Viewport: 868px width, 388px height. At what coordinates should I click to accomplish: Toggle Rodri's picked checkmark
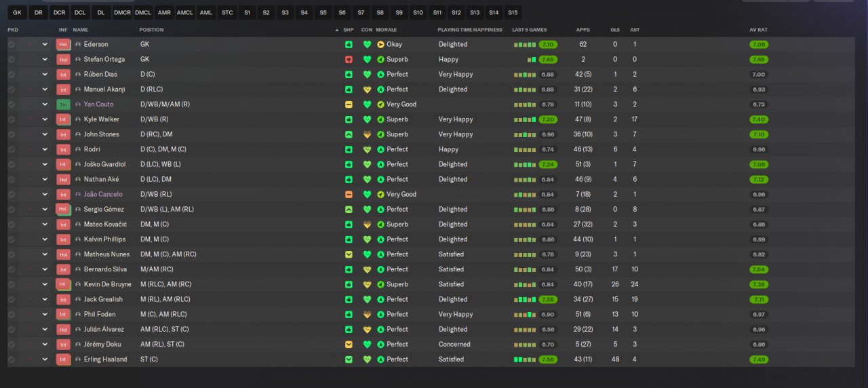click(12, 149)
